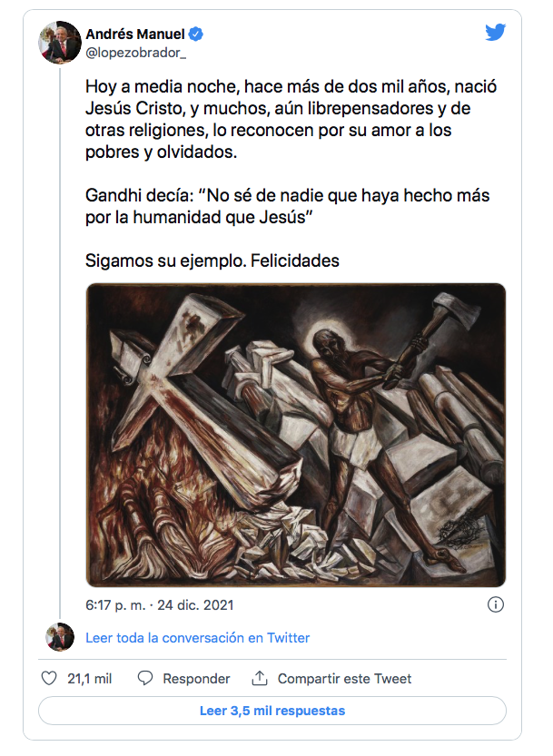This screenshot has height=756, width=553.
Task: Click the Twitter bird logo
Action: [495, 34]
